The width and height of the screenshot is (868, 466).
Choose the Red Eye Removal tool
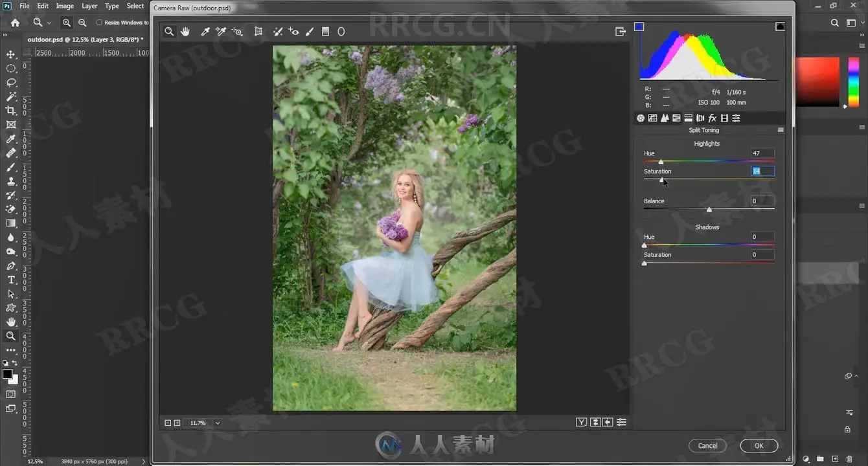[x=293, y=31]
